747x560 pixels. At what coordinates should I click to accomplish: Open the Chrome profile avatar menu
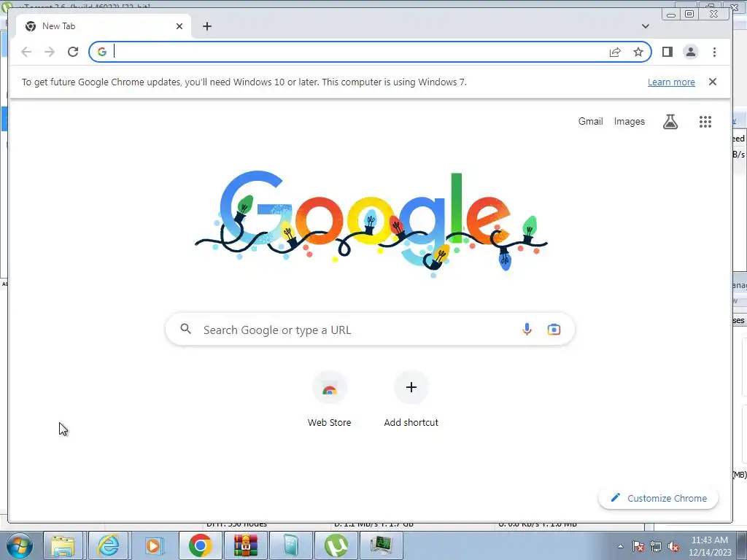click(x=691, y=52)
